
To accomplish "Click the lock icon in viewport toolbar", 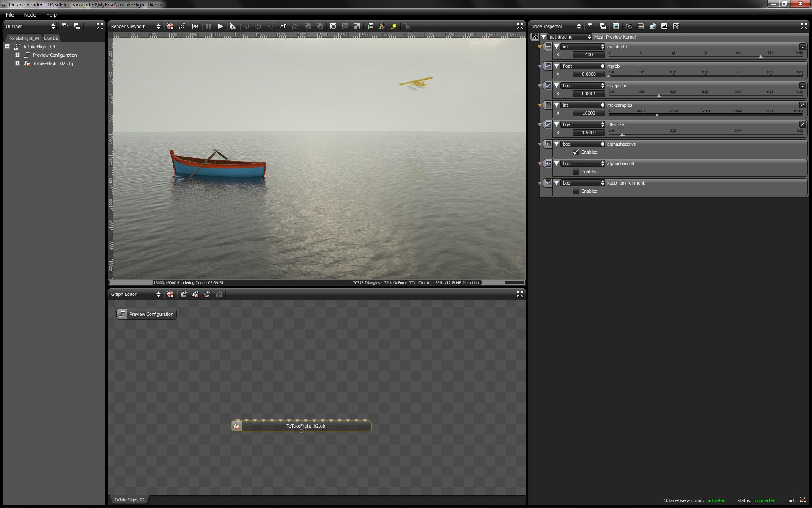I will coord(406,26).
